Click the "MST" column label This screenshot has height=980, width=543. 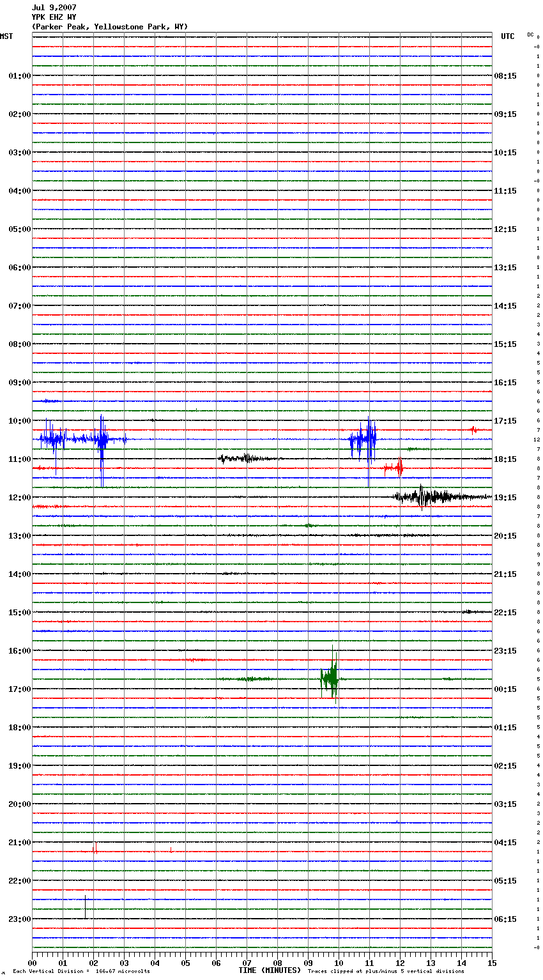coord(6,36)
